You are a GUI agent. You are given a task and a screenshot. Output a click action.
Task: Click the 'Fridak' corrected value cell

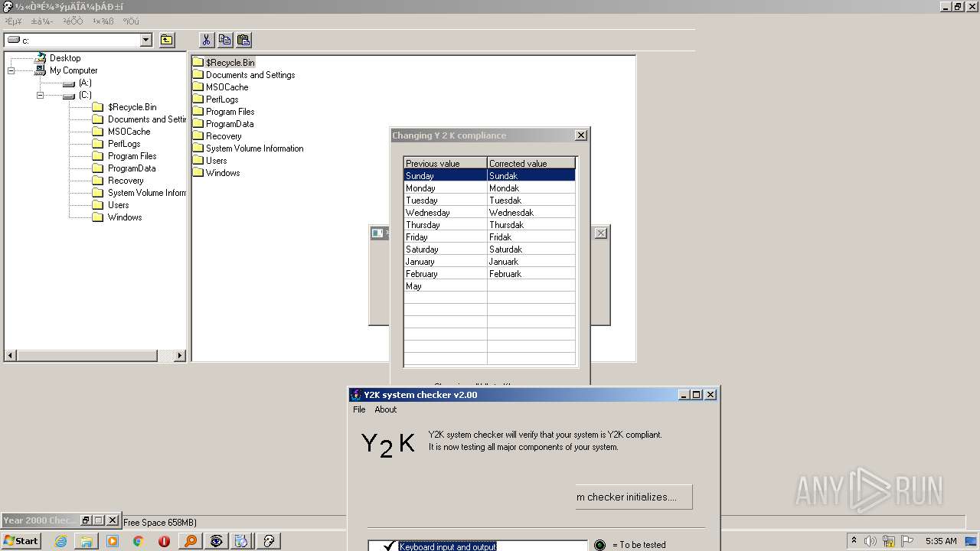tap(531, 236)
